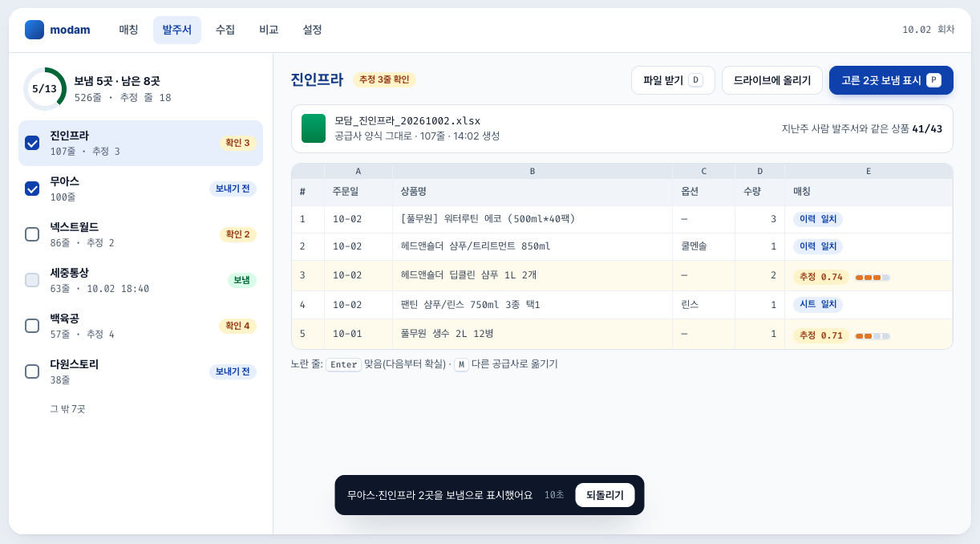Click the Enter key hint
The image size is (980, 544).
coord(343,364)
